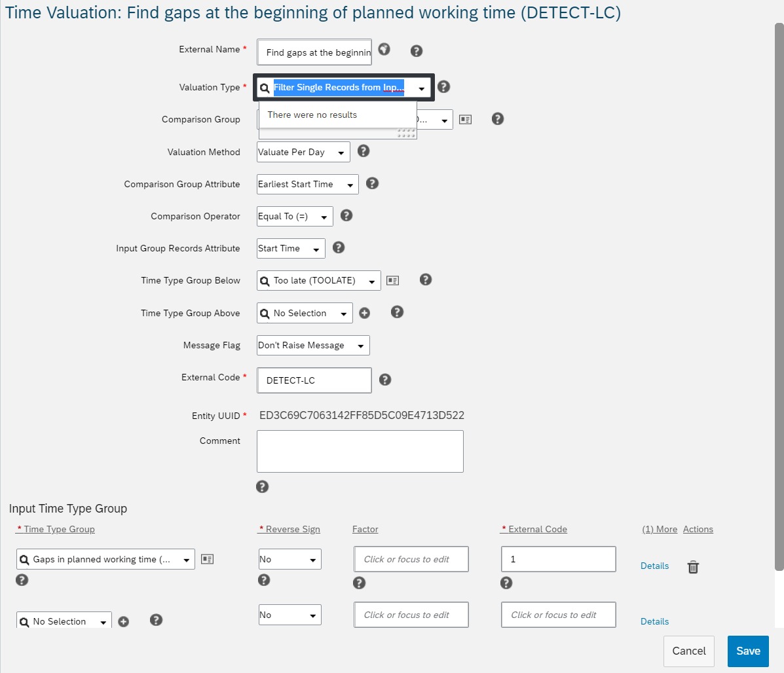Expand the partially hidden Comparison Group dropdown arrow
Image resolution: width=784 pixels, height=673 pixels.
coord(444,120)
